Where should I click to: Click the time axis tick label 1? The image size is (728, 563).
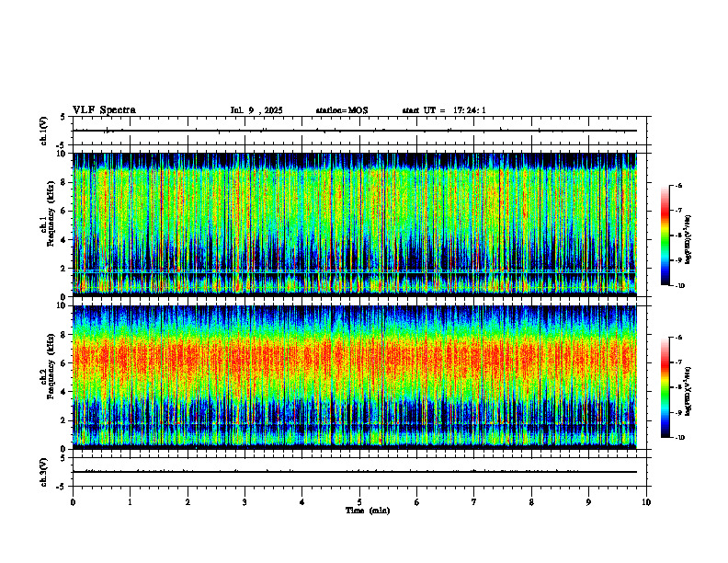(130, 502)
